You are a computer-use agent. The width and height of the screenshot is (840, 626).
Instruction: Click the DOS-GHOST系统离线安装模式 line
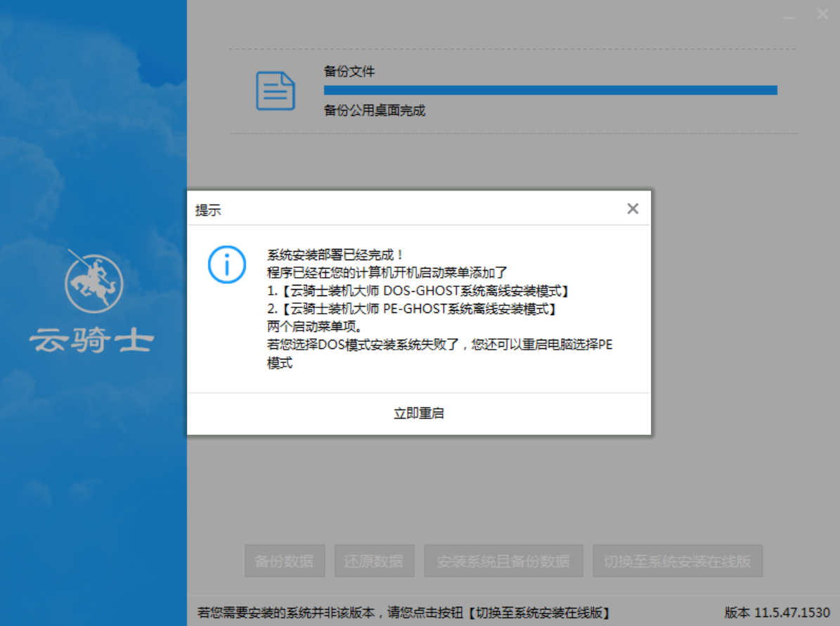pyautogui.click(x=418, y=291)
